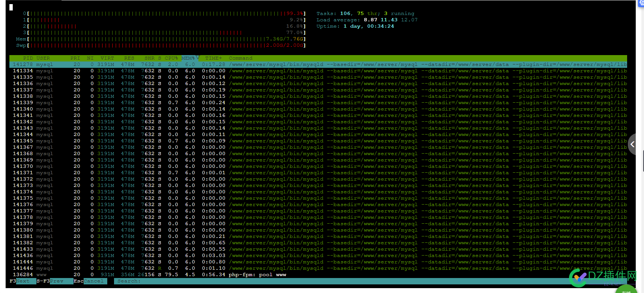Click the CPU 2 usage meter at 16.8%
The width and height of the screenshot is (644, 293).
(x=164, y=26)
